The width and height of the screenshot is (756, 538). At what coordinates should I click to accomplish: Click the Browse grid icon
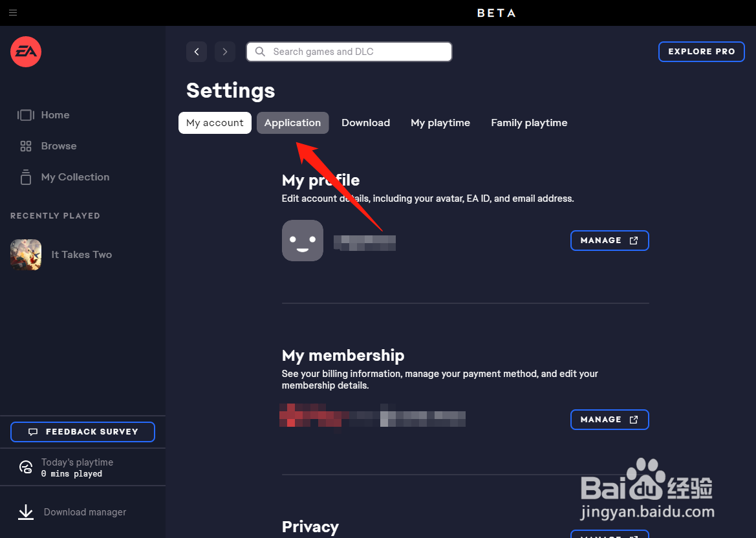pyautogui.click(x=26, y=146)
